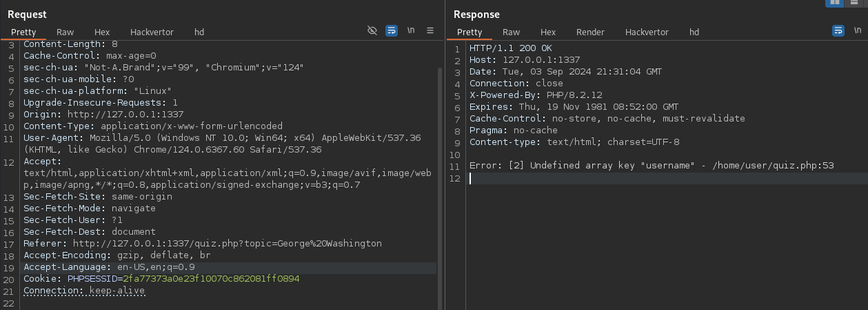Click the 'Request' panel title
The image size is (868, 310).
28,14
